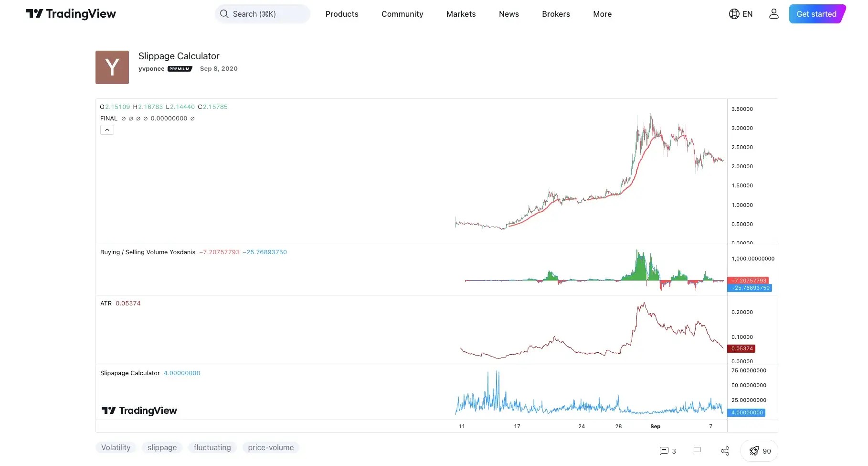Click the rocket boost icon

pyautogui.click(x=754, y=451)
